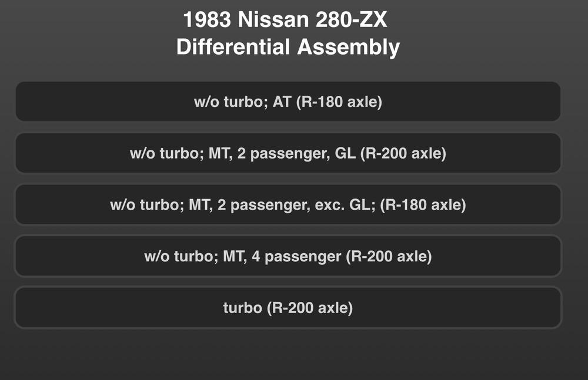
Task: Select the only turbo engine entry
Action: 288,308
